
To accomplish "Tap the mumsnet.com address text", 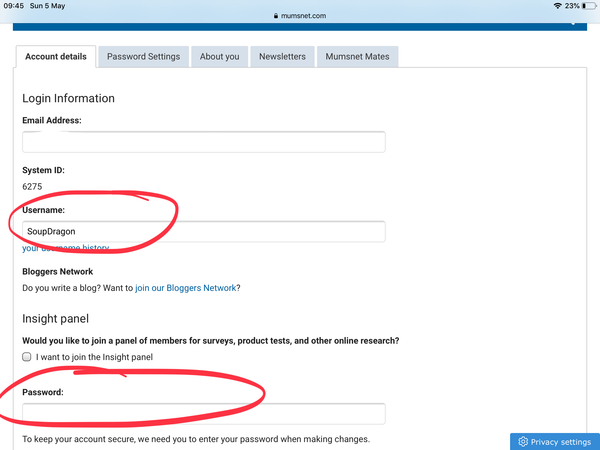I will 304,16.
